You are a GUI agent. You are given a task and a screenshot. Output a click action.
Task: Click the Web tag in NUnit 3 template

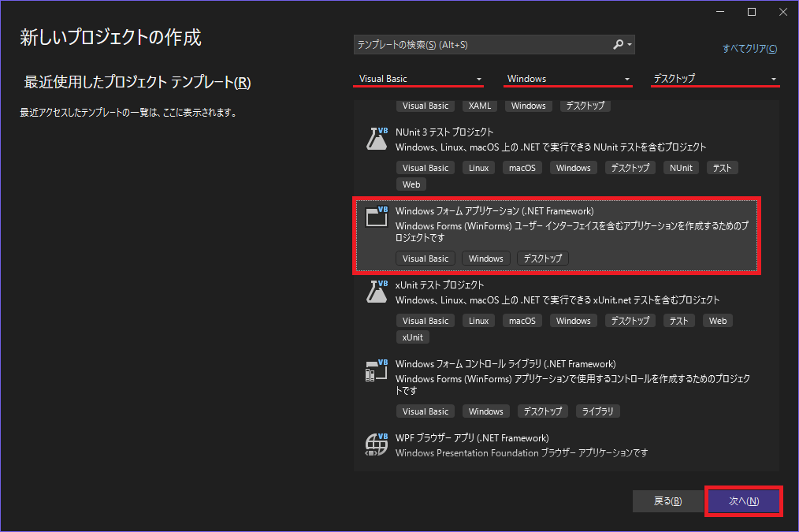tap(411, 184)
